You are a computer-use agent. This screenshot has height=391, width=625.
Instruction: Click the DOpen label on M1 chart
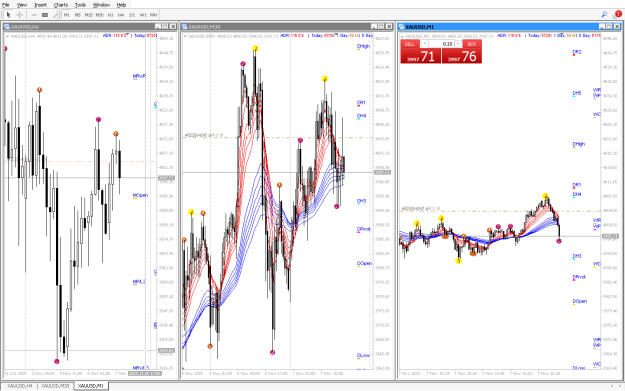(x=580, y=301)
